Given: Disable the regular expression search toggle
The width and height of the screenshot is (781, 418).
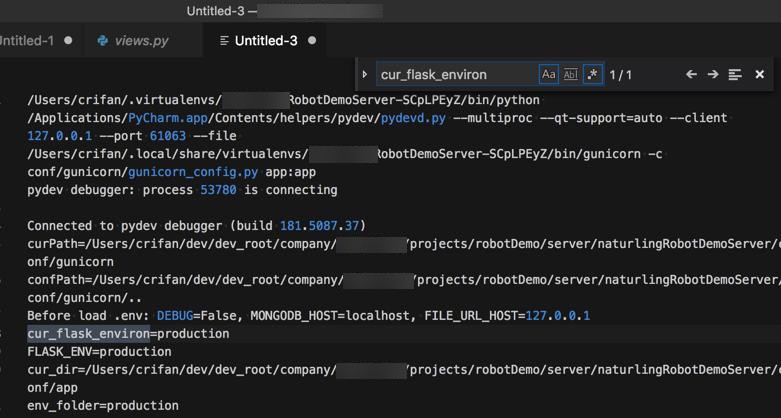Looking at the screenshot, I should click(x=593, y=75).
